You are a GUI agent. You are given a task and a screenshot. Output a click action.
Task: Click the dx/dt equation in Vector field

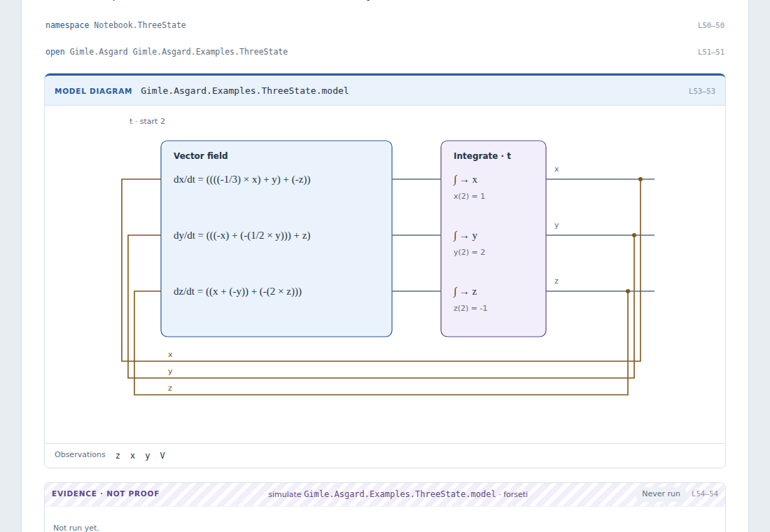click(x=242, y=179)
